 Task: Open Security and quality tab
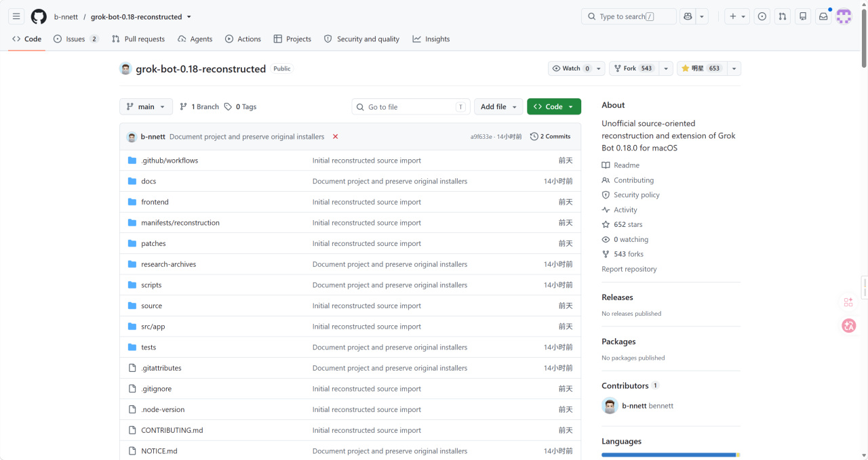pyautogui.click(x=362, y=39)
